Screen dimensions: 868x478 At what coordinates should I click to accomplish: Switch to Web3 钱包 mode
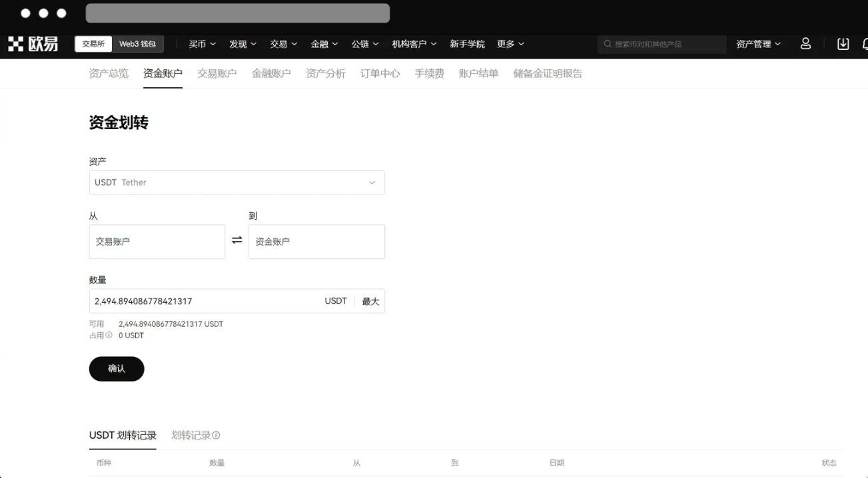point(137,44)
